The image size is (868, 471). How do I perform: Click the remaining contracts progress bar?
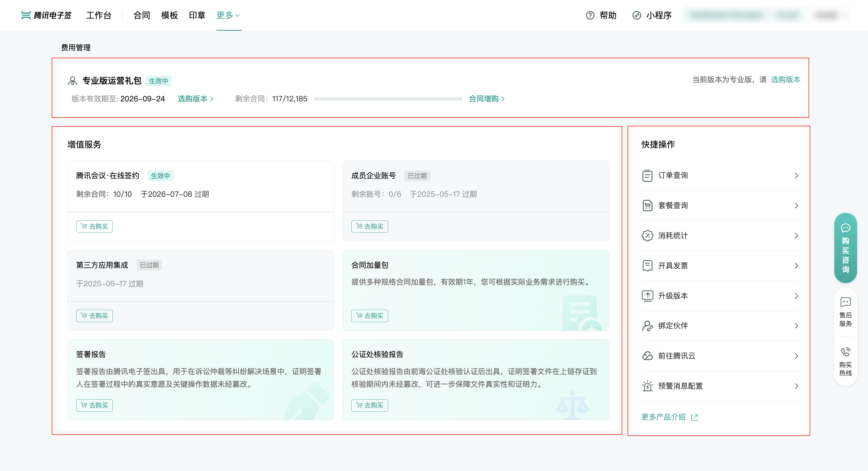[x=387, y=99]
